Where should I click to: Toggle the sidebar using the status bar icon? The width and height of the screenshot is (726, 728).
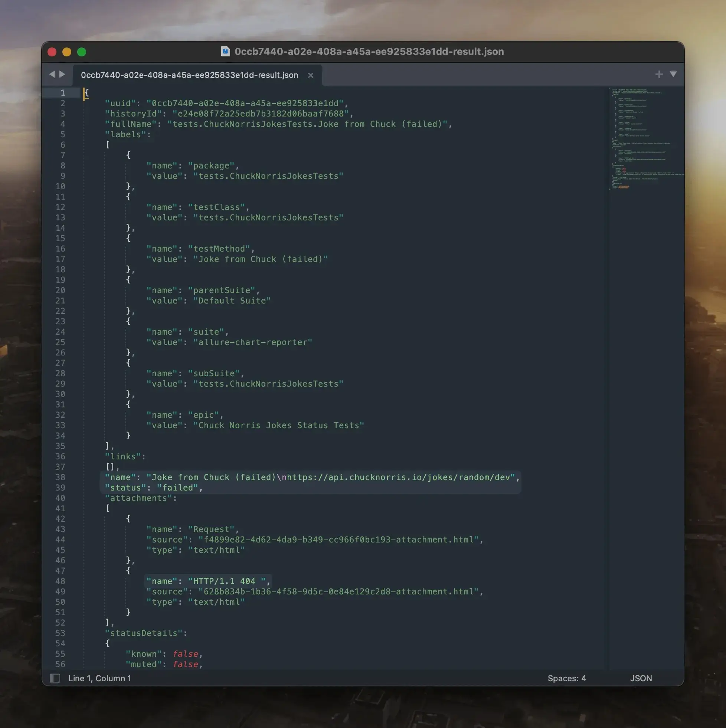tap(55, 678)
